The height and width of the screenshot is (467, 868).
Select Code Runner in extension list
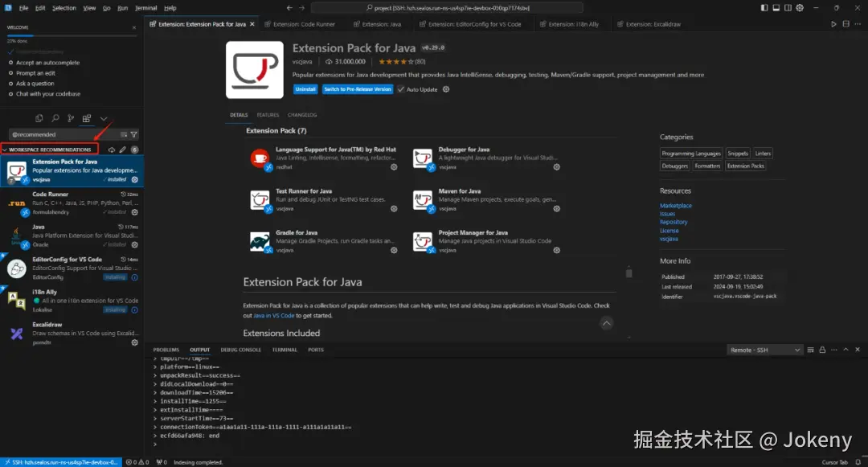coord(72,203)
